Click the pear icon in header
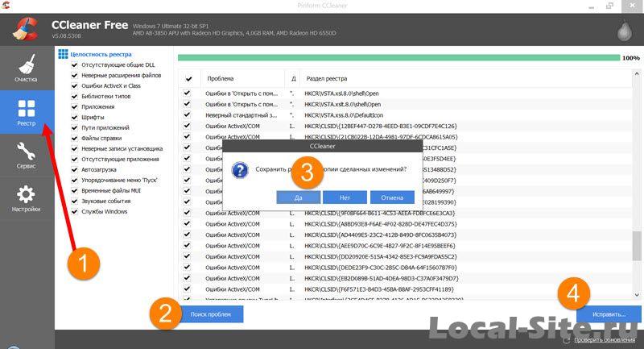Screen dimensions: 644x349 click(625, 31)
